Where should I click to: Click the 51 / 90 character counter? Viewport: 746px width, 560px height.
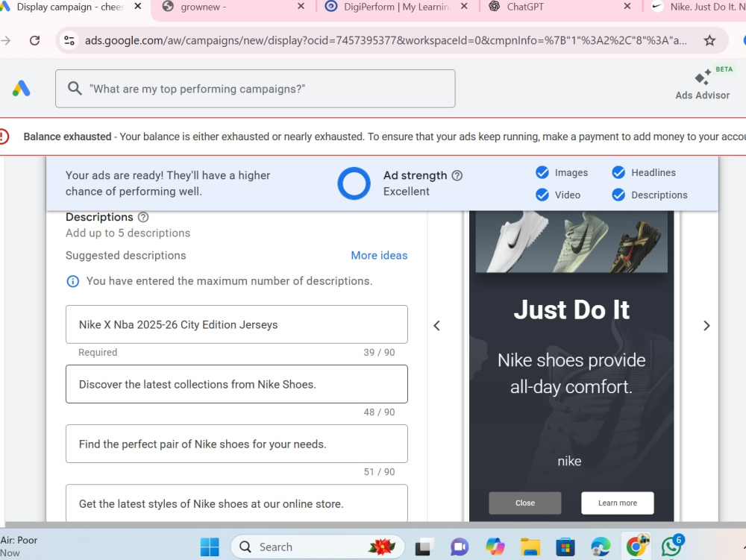[x=379, y=472]
